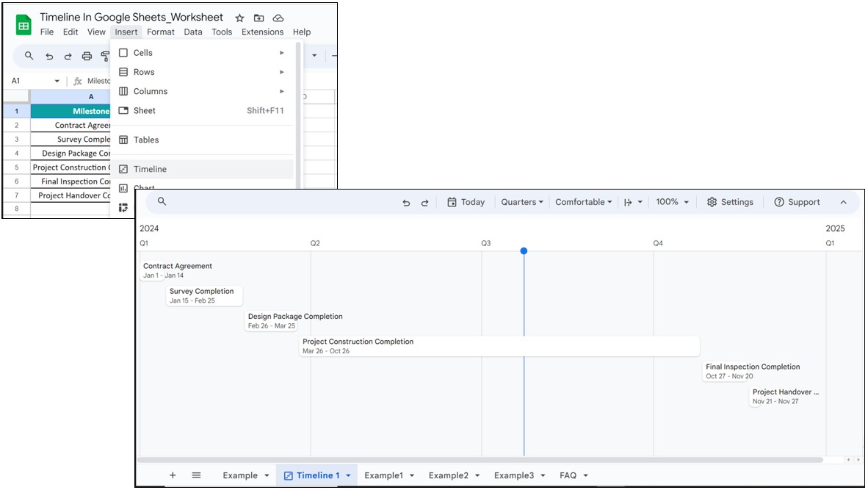Open Example tab options arrow
The width and height of the screenshot is (868, 490).
click(267, 475)
